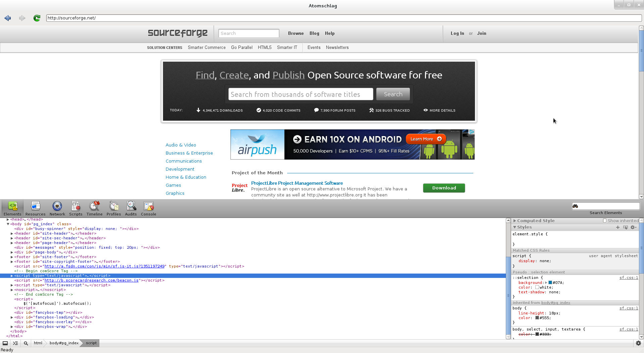The height and width of the screenshot is (353, 644).
Task: Select body#pg_index in the breadcrumb bar
Action: 63,343
